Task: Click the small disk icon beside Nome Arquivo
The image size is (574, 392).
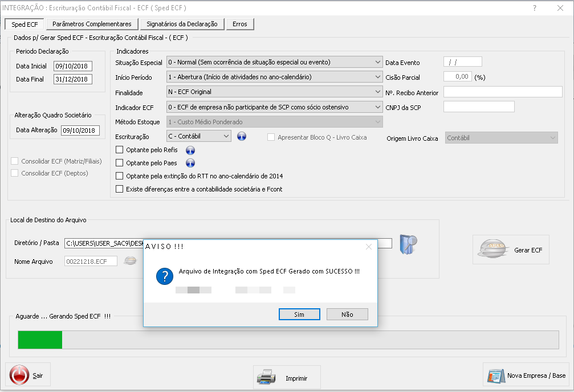Action: click(x=131, y=261)
